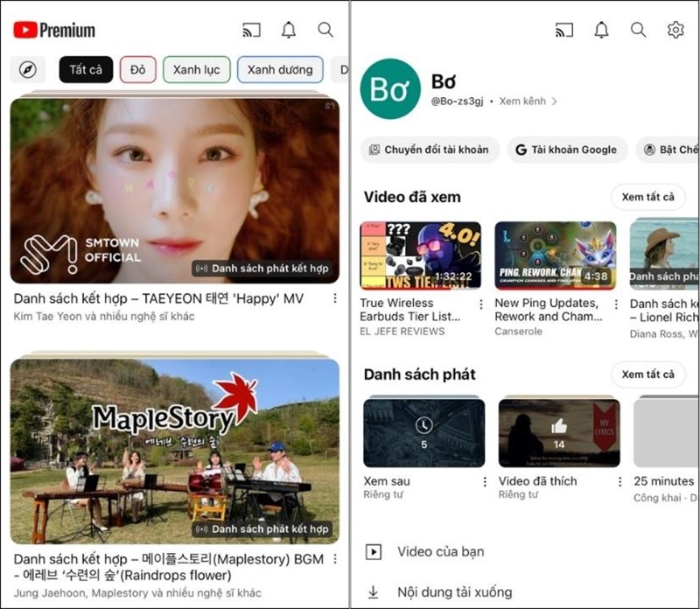700x609 pixels.
Task: Open TAEYEON Happy MV mix thumbnail
Action: coord(174,191)
